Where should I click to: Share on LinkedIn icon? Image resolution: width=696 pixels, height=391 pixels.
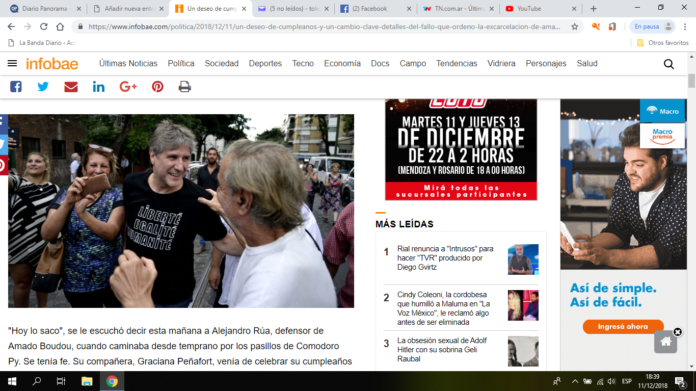tap(99, 87)
